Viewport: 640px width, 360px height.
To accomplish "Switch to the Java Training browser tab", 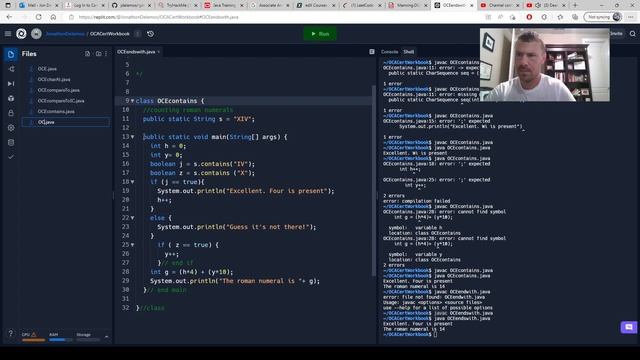I will tap(224, 5).
